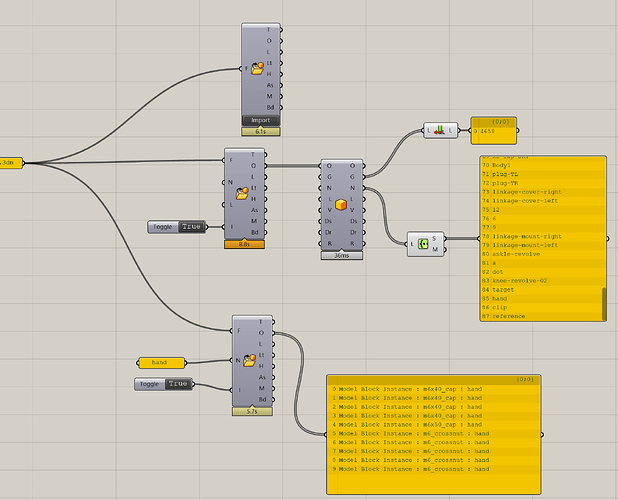Click the R output on the 36ms cube component

pos(352,243)
